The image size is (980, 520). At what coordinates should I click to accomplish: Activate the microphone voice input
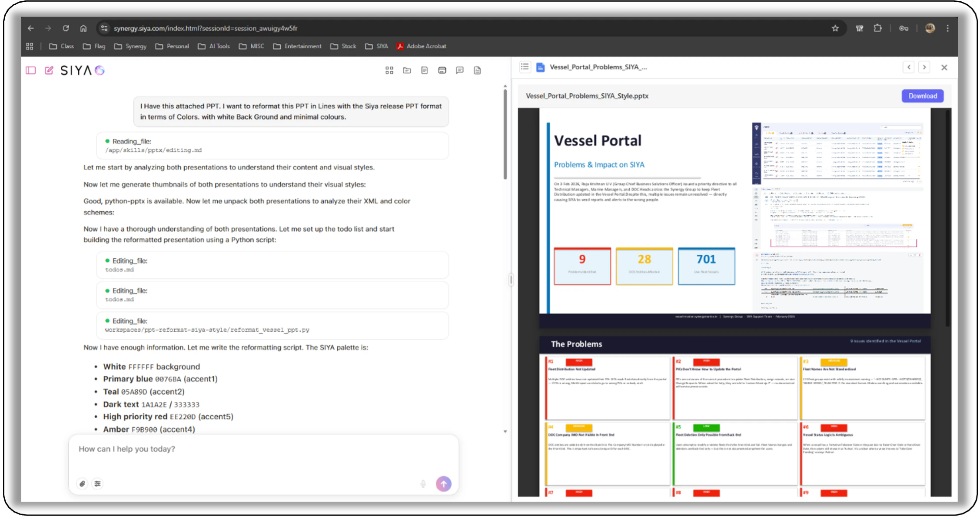[423, 484]
